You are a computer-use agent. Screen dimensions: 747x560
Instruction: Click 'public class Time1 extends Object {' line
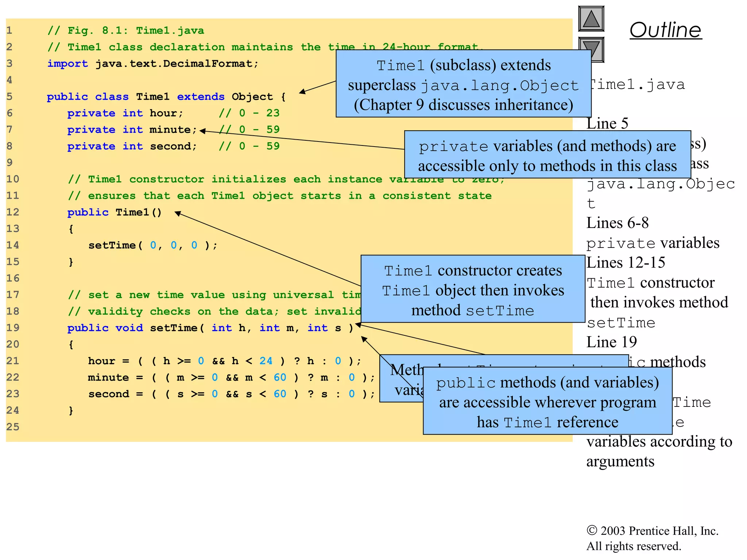(x=166, y=97)
